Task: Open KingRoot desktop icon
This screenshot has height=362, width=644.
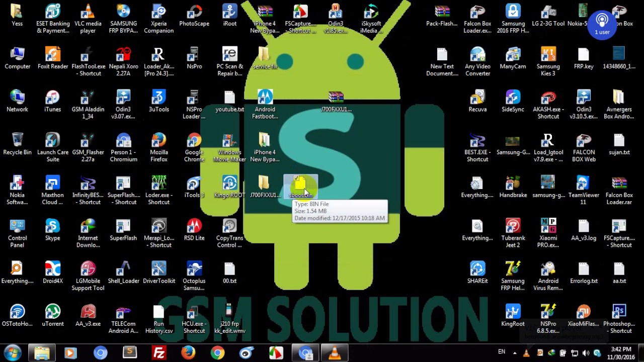Action: pos(513,315)
